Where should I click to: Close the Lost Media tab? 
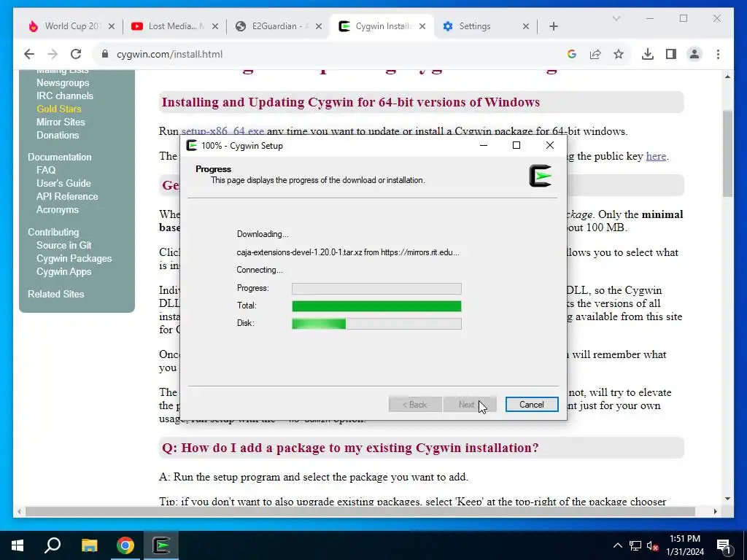point(215,26)
